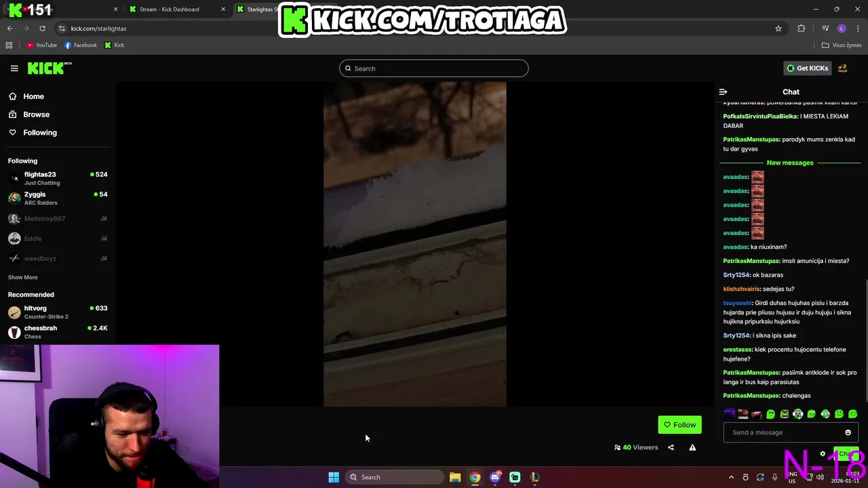Share the stream via share icon
868x488 pixels.
coord(671,447)
